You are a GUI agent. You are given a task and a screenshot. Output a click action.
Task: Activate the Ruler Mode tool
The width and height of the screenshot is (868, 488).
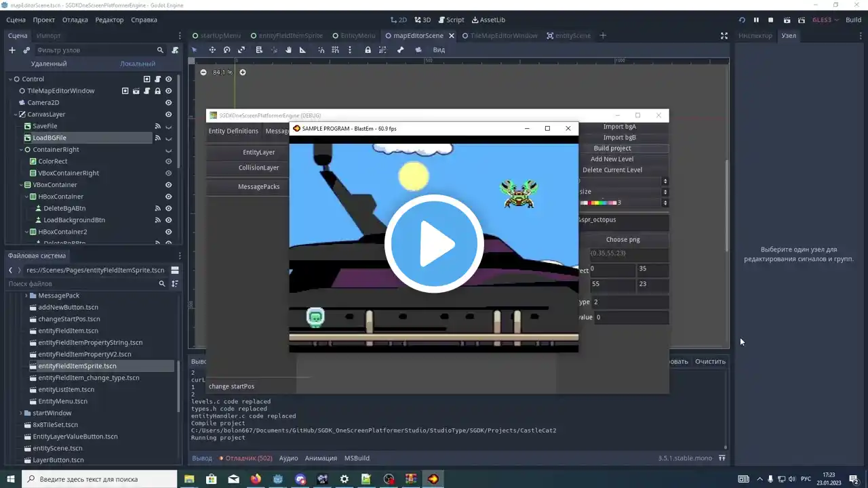(x=302, y=49)
